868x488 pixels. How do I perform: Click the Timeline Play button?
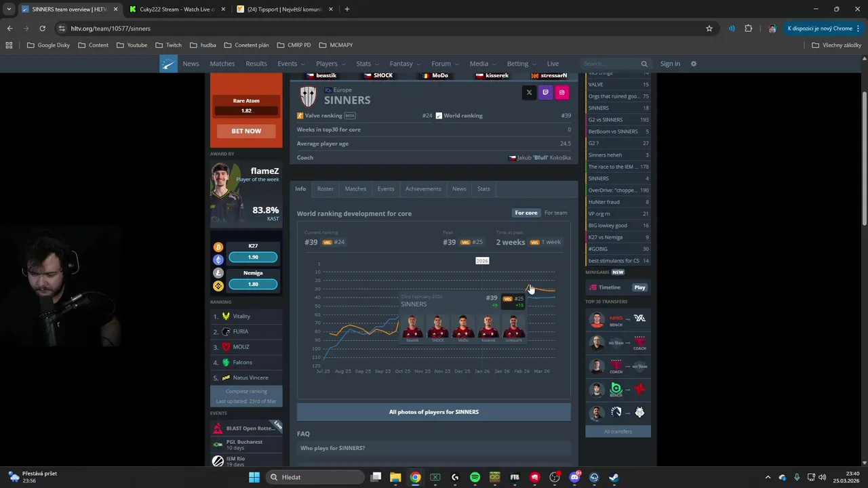point(639,287)
